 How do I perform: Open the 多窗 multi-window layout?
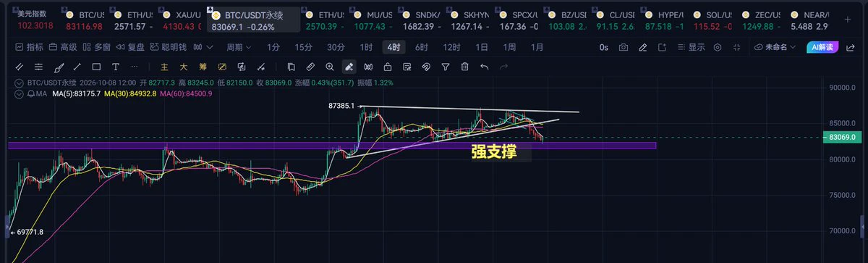pos(97,47)
